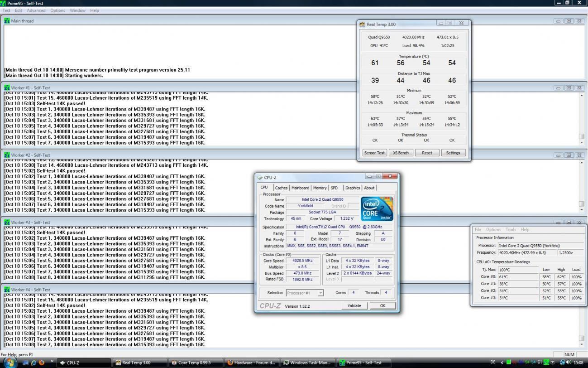Click the Real Temp title bar icon
Viewport: 588px width, 368px height.
coord(362,24)
